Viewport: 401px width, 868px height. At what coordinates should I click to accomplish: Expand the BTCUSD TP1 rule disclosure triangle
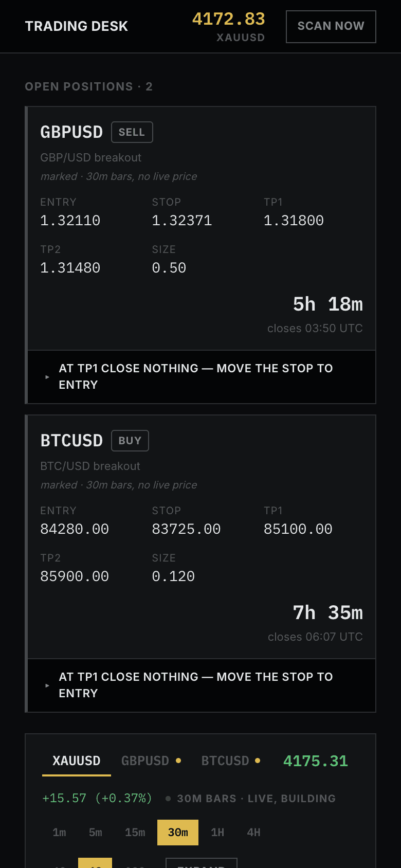tap(47, 685)
